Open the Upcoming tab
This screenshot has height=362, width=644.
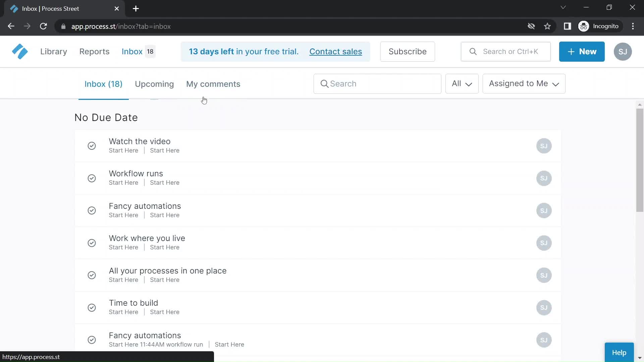pyautogui.click(x=154, y=84)
